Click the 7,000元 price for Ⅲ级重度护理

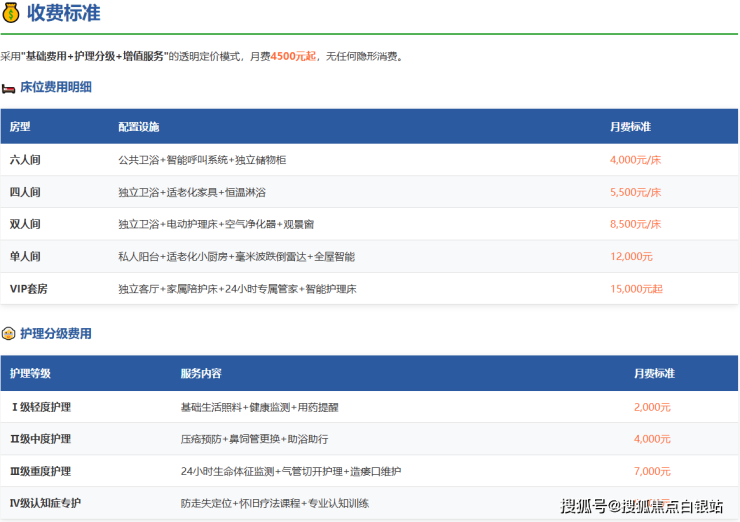click(652, 471)
